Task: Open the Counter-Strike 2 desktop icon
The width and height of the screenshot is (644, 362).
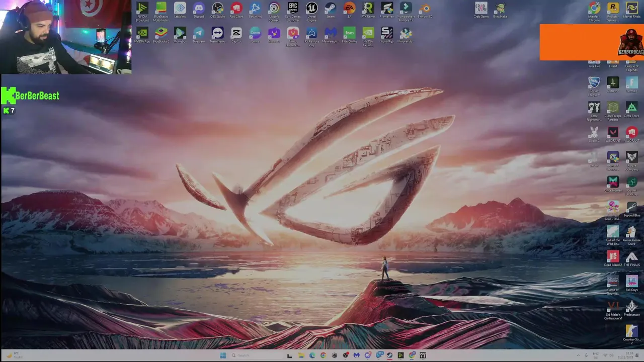Action: [x=632, y=334]
